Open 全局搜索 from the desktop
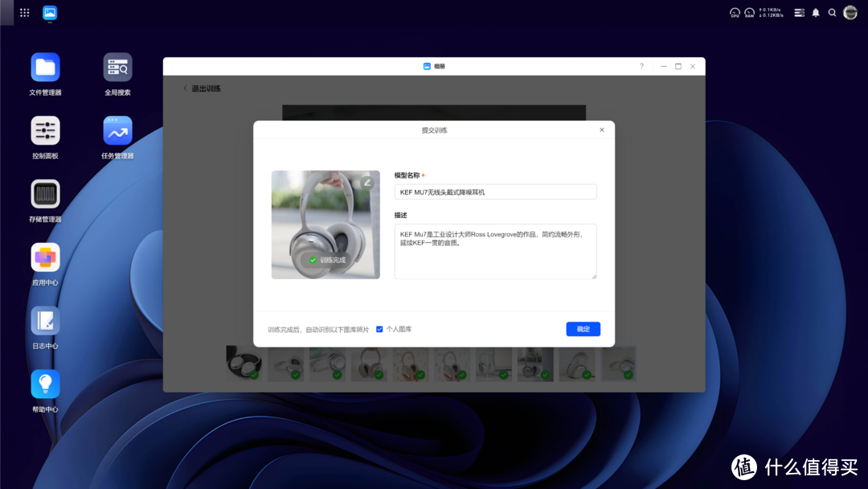This screenshot has height=489, width=868. [x=117, y=67]
